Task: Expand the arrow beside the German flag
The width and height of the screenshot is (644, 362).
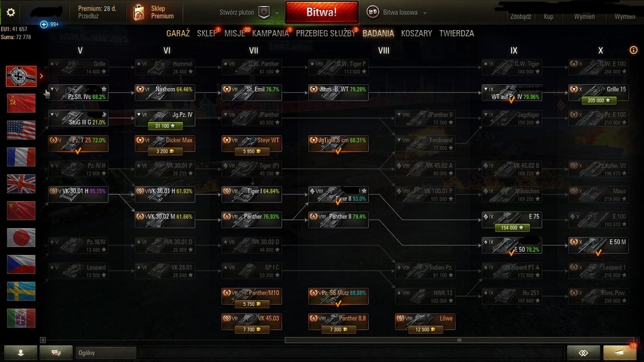Action: 41,76
